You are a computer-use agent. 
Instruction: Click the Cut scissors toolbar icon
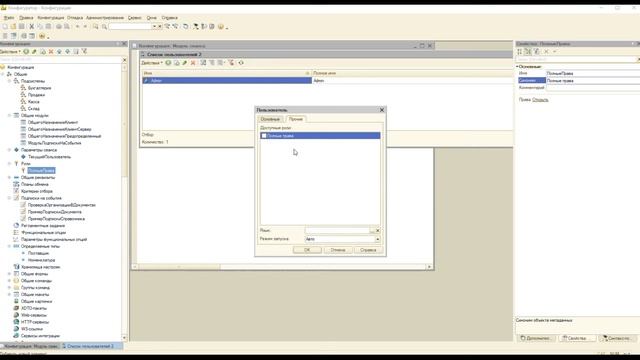tap(31, 27)
